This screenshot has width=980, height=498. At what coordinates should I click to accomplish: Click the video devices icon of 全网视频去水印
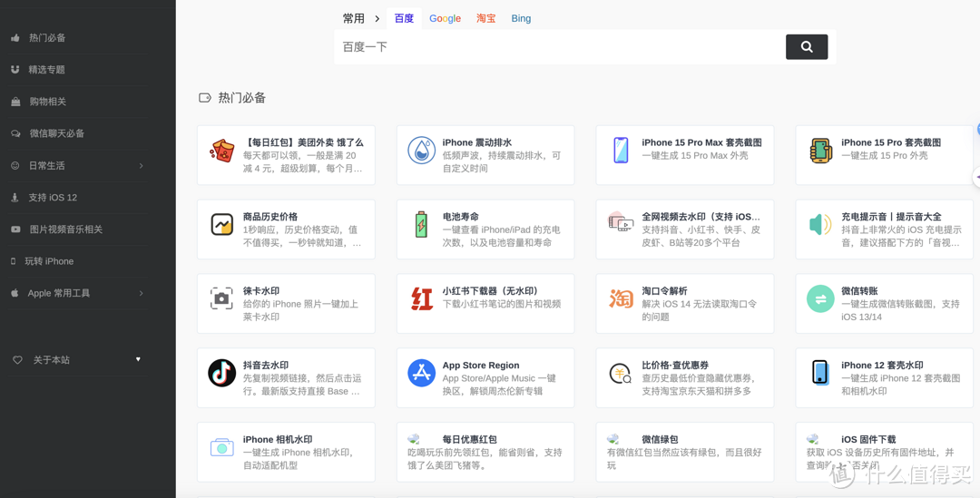(621, 222)
